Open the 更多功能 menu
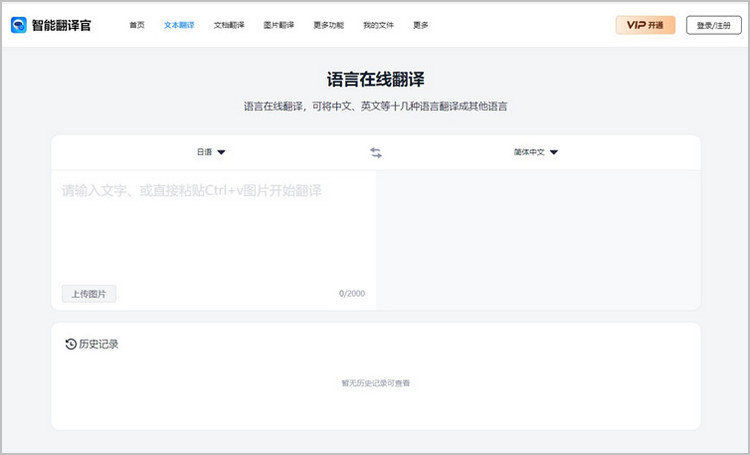The height and width of the screenshot is (455, 750). click(329, 25)
